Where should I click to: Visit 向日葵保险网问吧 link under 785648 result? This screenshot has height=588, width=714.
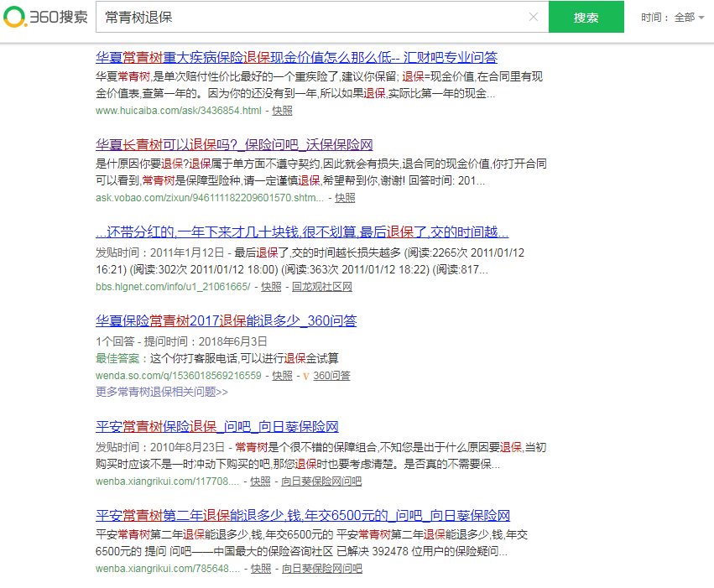tap(322, 569)
